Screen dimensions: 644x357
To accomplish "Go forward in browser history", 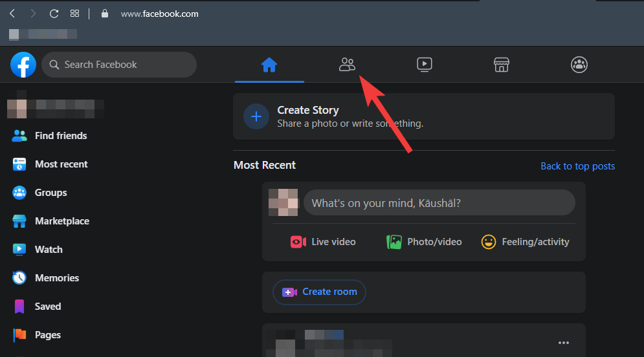I will [33, 14].
